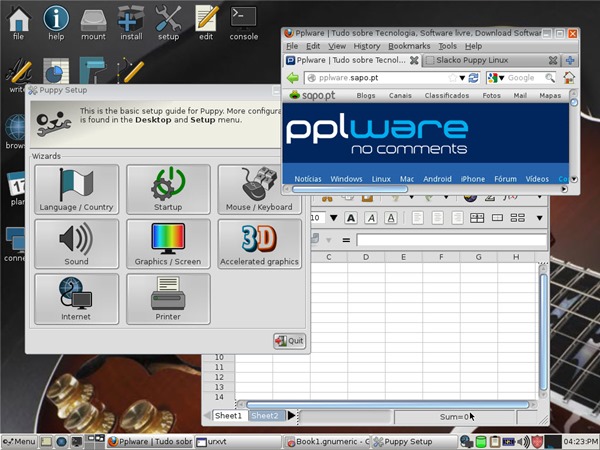Viewport: 600px width, 450px height.
Task: Open the Sound wizard
Action: point(77,244)
